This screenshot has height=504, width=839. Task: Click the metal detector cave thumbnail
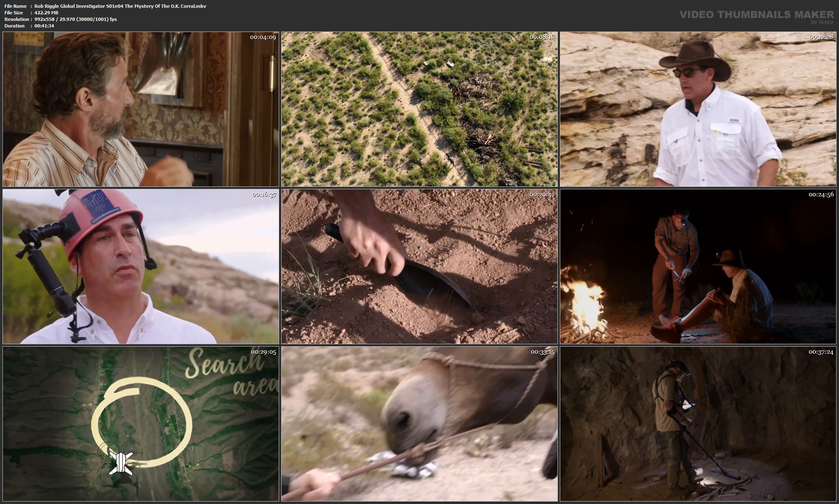pos(698,424)
